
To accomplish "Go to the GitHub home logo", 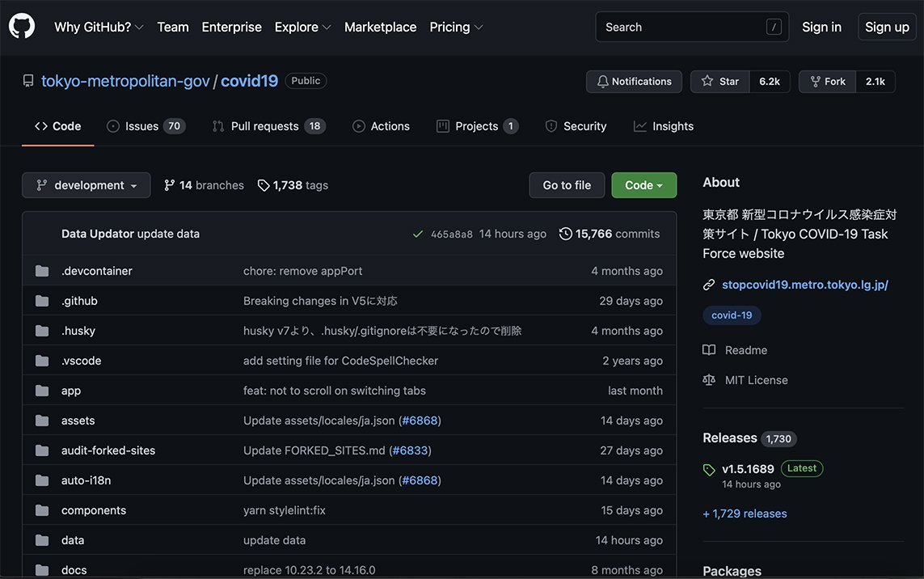I will pyautogui.click(x=22, y=27).
